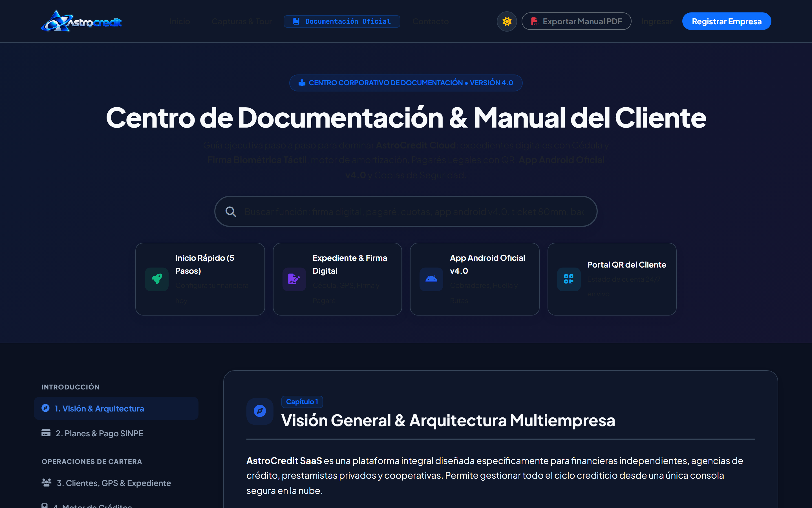Click the purple signature icon in Expediente & Firma

(x=294, y=279)
